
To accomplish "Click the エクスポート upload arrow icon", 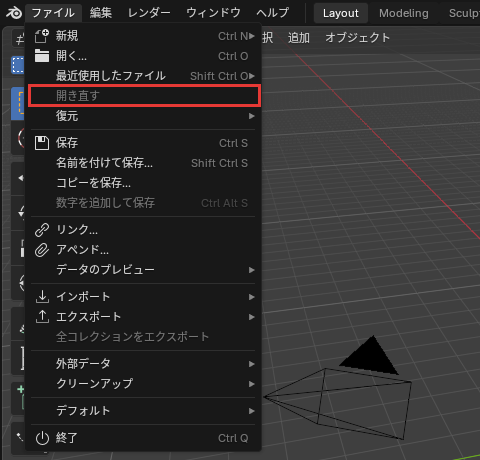I will (42, 317).
